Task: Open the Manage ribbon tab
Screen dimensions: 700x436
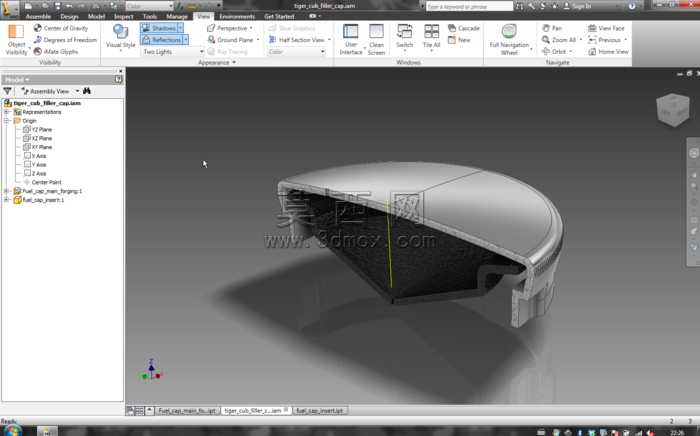Action: 177,17
